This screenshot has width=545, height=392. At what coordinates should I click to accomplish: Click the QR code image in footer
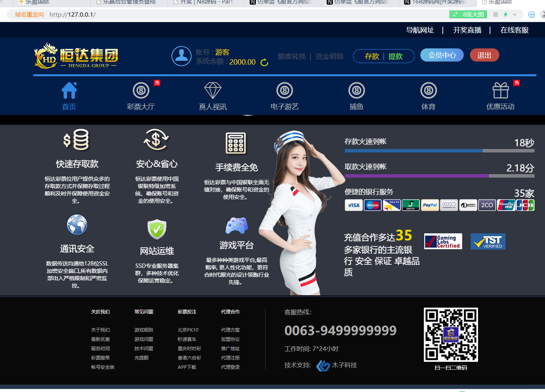point(451,335)
